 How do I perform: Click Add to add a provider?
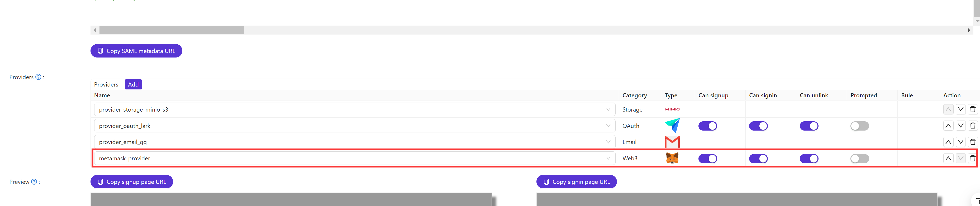[133, 84]
